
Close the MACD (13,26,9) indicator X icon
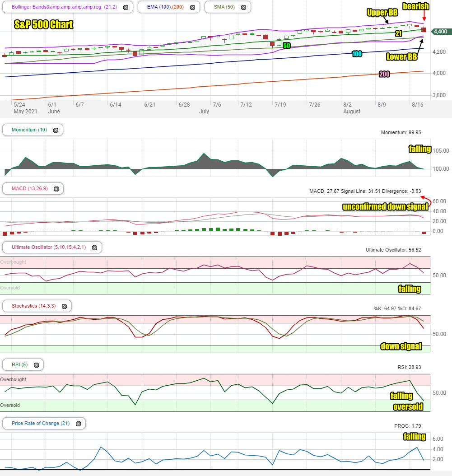point(56,189)
